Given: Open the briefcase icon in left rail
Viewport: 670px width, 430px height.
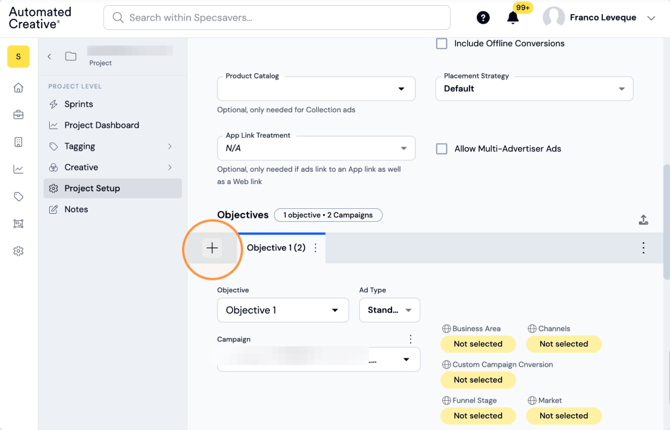Looking at the screenshot, I should point(18,115).
